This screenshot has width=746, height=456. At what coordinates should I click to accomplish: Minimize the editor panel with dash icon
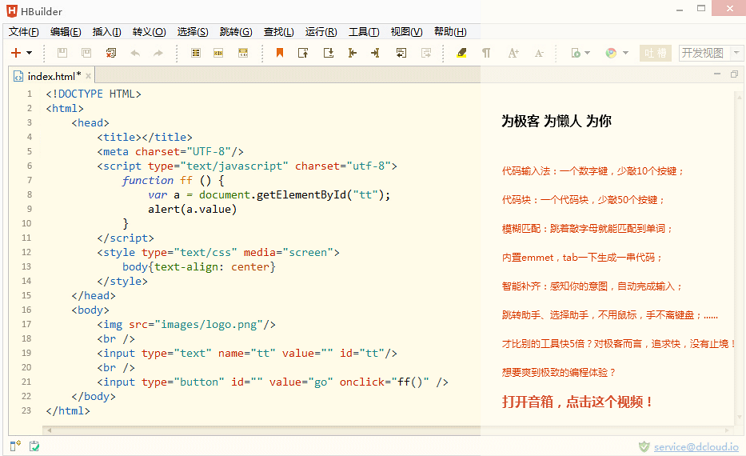click(717, 74)
